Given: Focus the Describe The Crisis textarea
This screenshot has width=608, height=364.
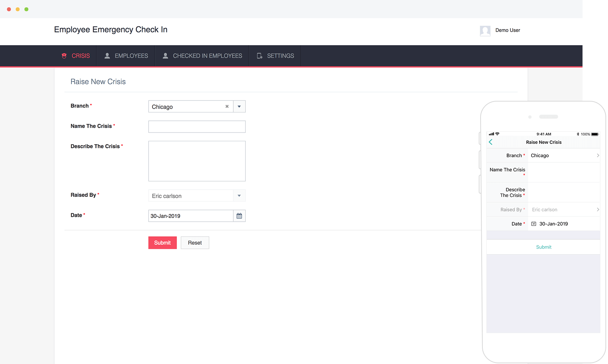Looking at the screenshot, I should 197,161.
